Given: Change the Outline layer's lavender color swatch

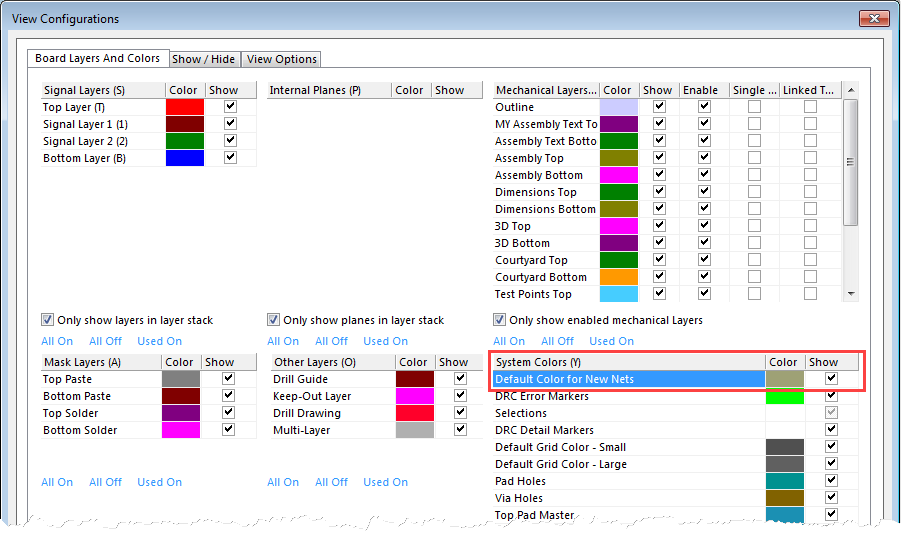Looking at the screenshot, I should (619, 107).
